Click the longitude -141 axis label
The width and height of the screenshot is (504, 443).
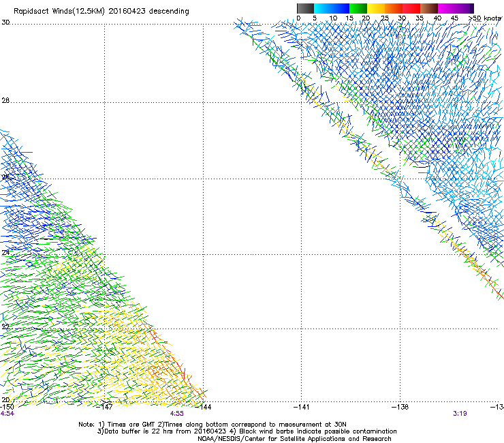click(302, 407)
